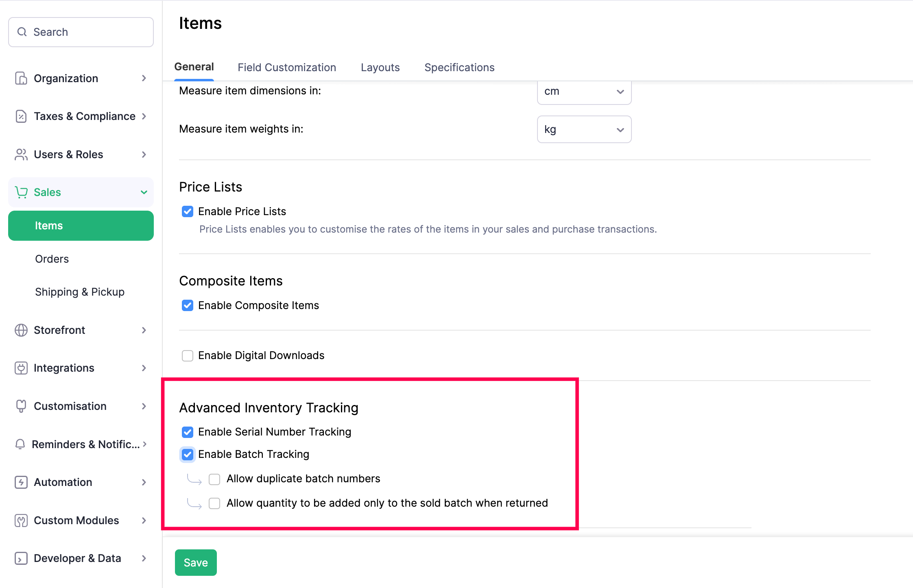Image resolution: width=913 pixels, height=588 pixels.
Task: Open Automation via the lightning bolt icon
Action: pos(21,482)
